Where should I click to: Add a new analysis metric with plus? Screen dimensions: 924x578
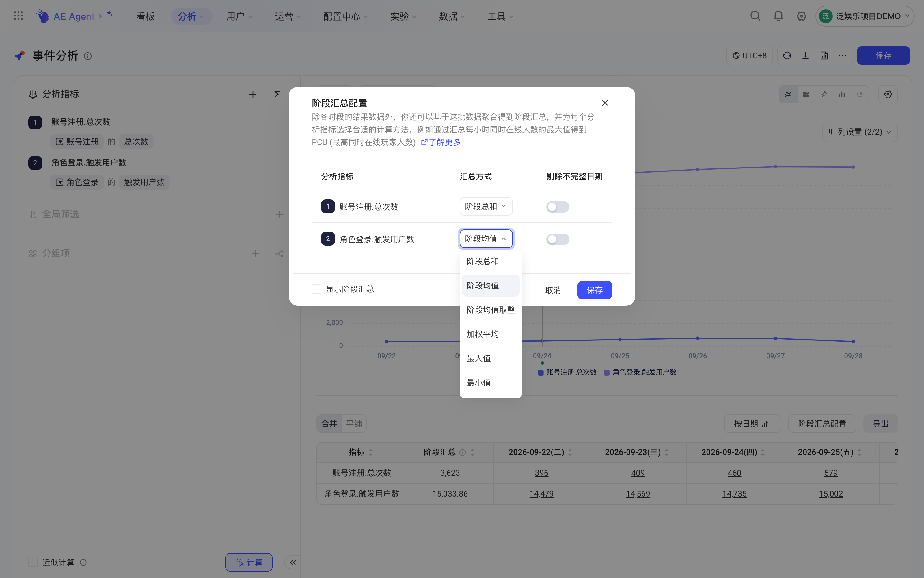pyautogui.click(x=253, y=95)
